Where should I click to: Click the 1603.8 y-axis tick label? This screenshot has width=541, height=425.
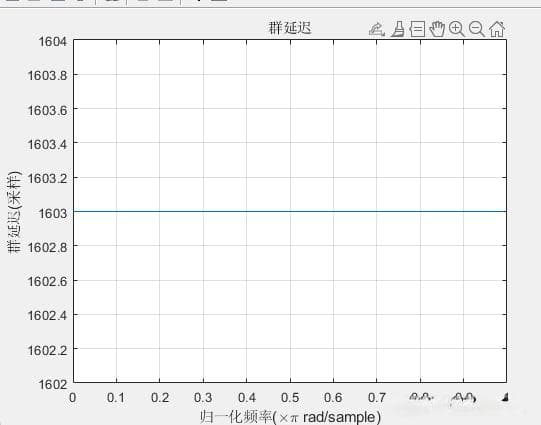click(x=47, y=75)
